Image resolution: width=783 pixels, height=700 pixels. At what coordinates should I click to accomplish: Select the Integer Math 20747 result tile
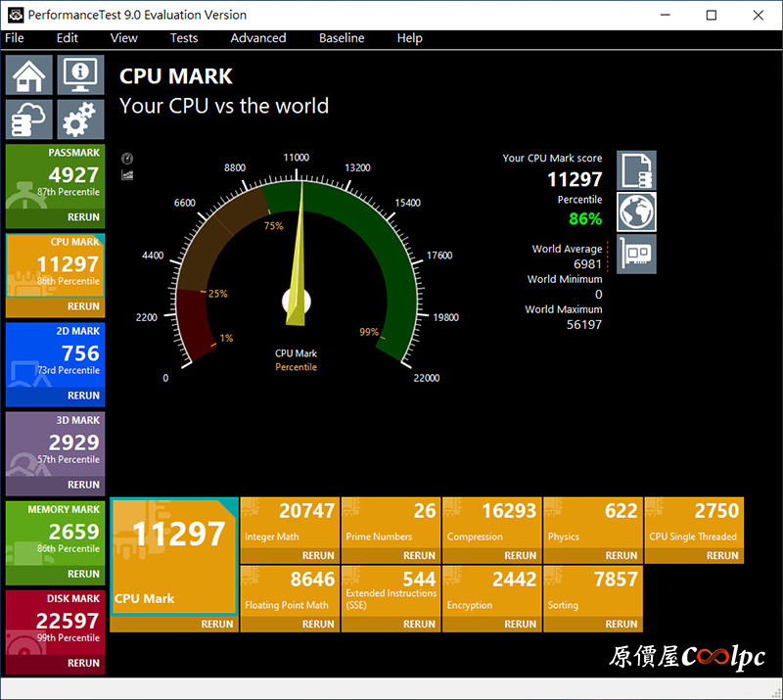(x=290, y=523)
